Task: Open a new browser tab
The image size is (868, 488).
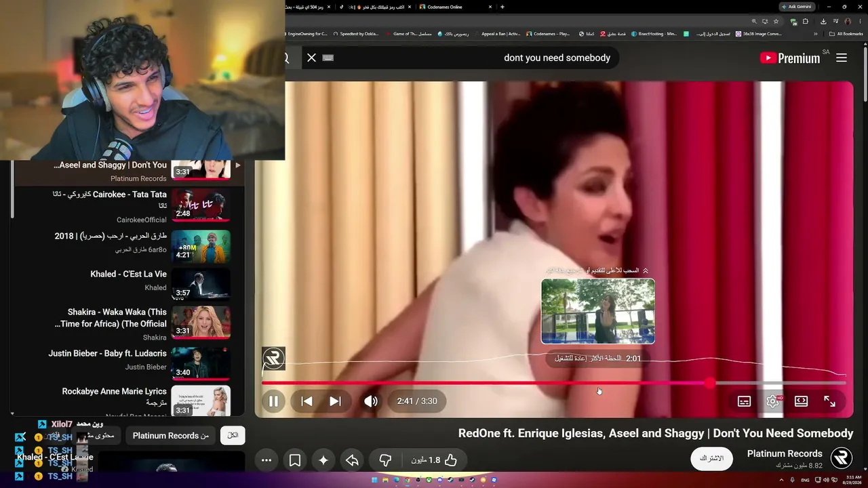Action: click(x=502, y=7)
